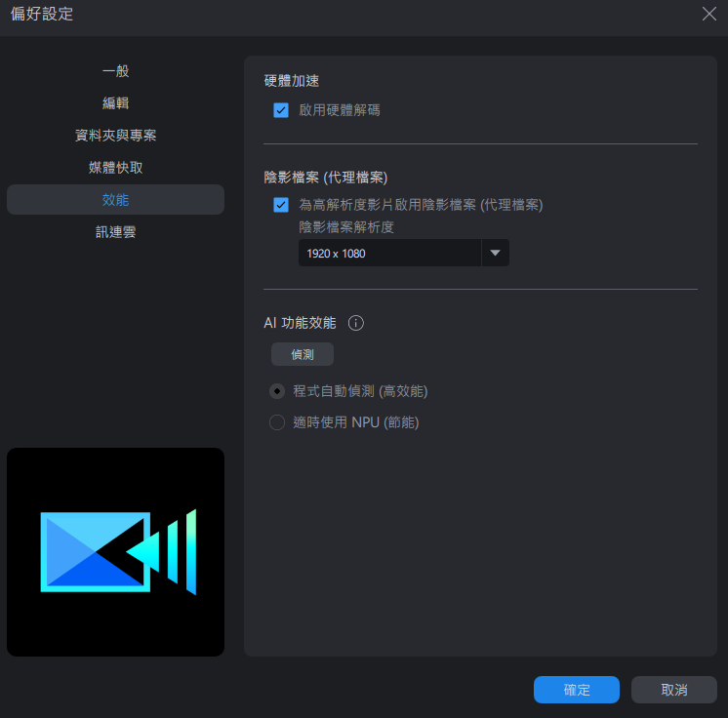Click the 硬體加速 section heading
The image size is (728, 718).
[x=292, y=81]
